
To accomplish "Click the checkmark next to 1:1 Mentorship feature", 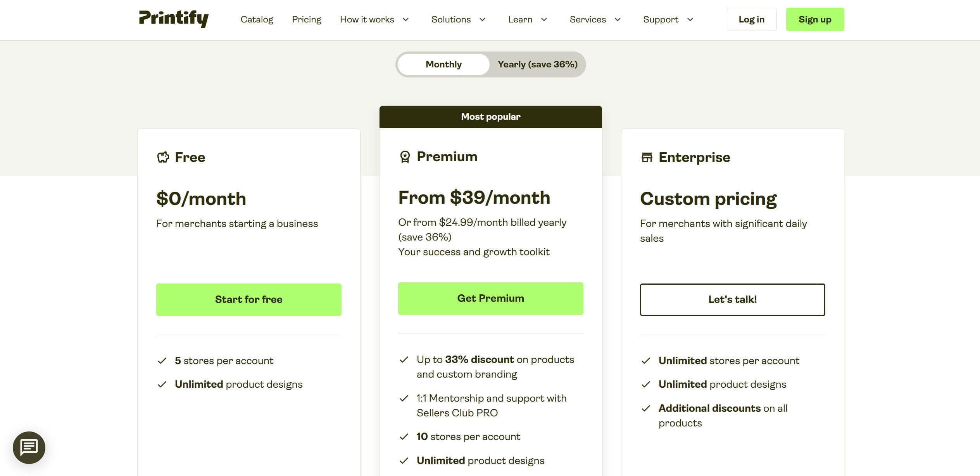I will (404, 399).
